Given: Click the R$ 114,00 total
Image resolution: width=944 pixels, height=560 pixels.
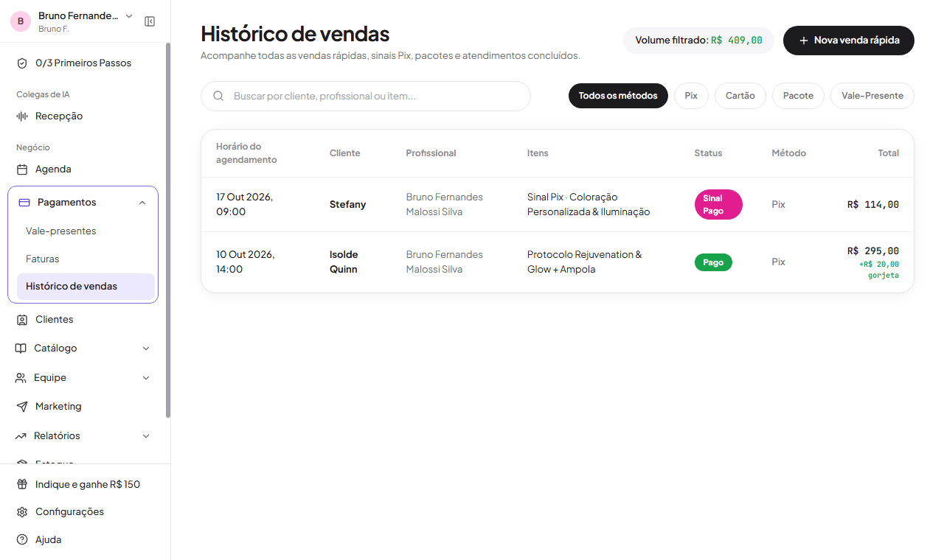Looking at the screenshot, I should click(x=873, y=205).
